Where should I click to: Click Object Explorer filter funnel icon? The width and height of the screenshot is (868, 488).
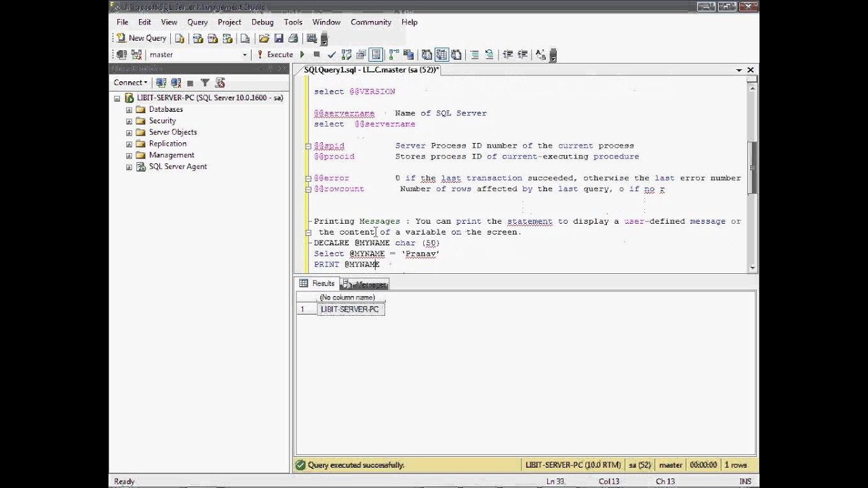[x=205, y=83]
